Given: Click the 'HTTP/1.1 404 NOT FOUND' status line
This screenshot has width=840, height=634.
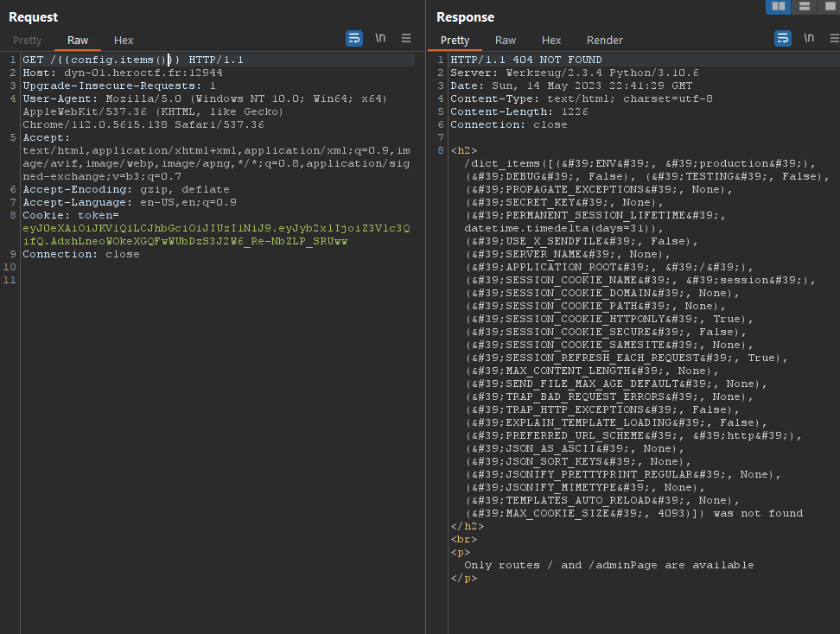Looking at the screenshot, I should [x=526, y=60].
